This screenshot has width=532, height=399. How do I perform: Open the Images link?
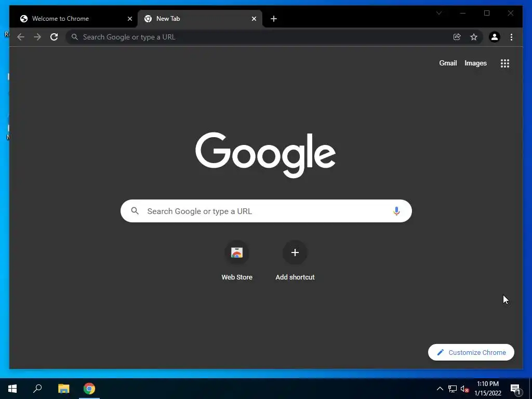click(475, 63)
